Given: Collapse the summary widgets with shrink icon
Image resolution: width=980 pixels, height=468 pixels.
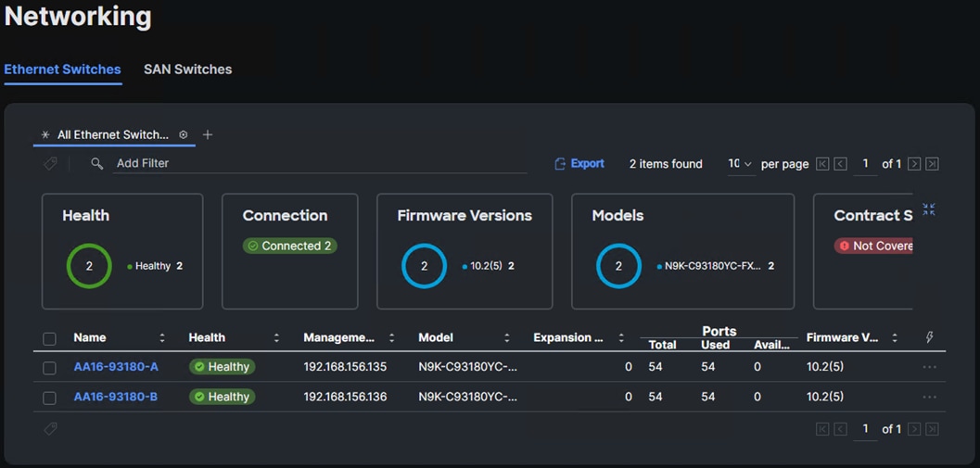Looking at the screenshot, I should coord(928,210).
